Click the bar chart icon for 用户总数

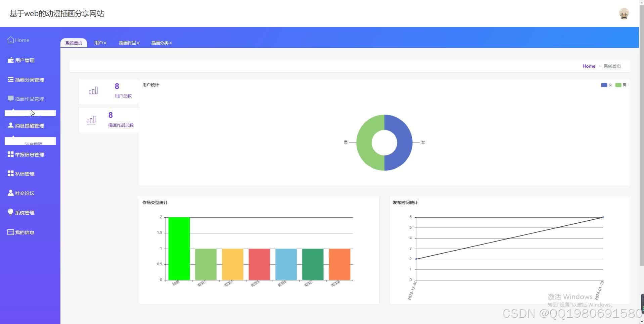click(x=93, y=91)
